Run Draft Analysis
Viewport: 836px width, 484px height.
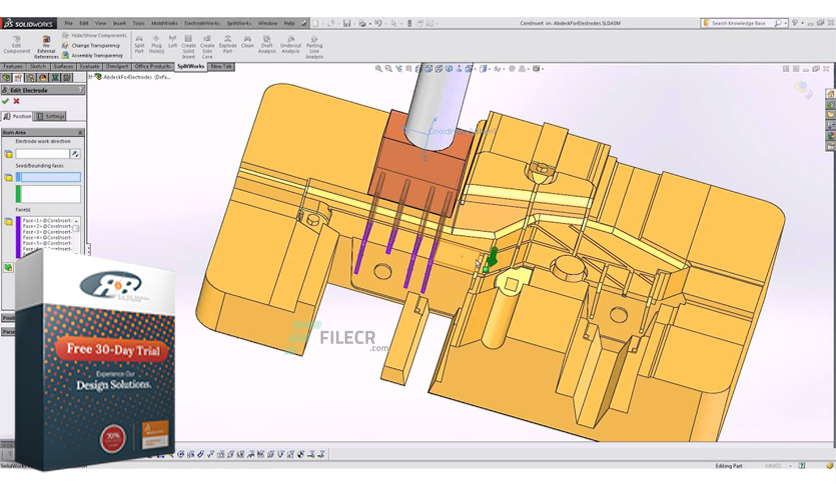click(x=267, y=44)
